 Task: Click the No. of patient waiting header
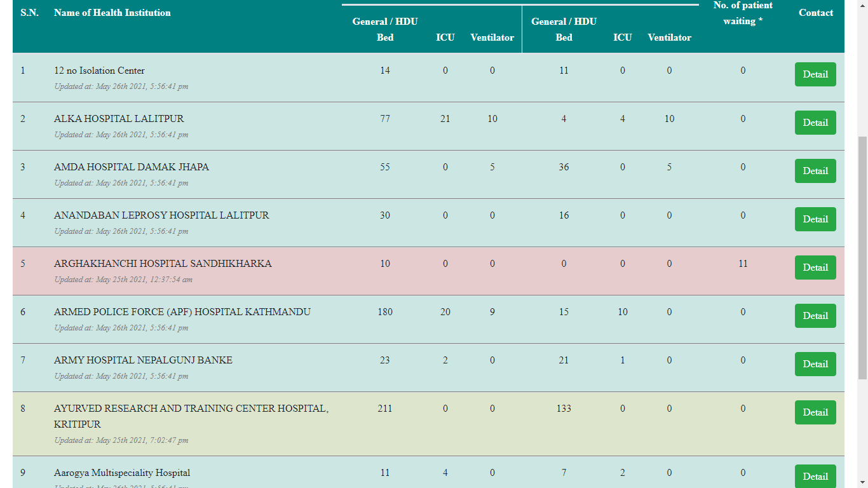(743, 13)
